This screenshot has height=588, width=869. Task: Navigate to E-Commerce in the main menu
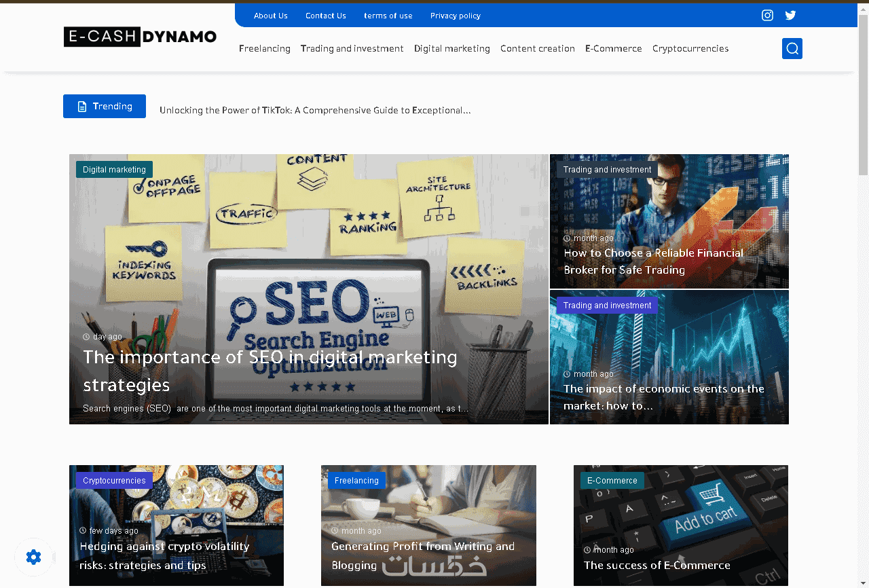[614, 49]
